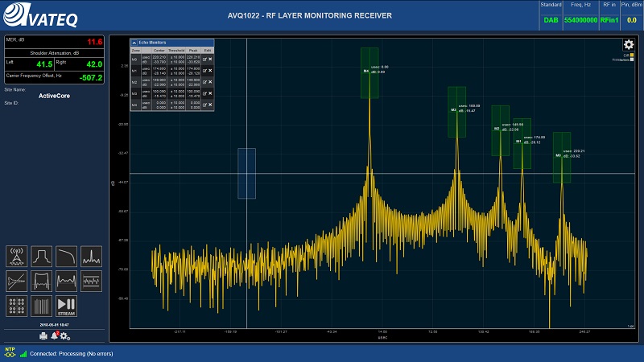Edit the M0 echo monitor zone
The width and height of the screenshot is (644, 362).
point(204,60)
